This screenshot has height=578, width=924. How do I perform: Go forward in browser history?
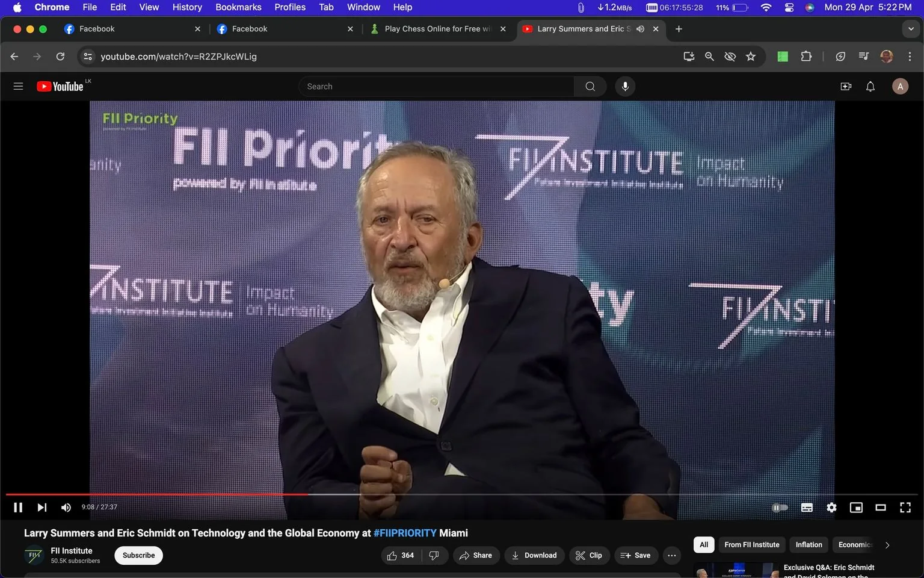pyautogui.click(x=37, y=56)
